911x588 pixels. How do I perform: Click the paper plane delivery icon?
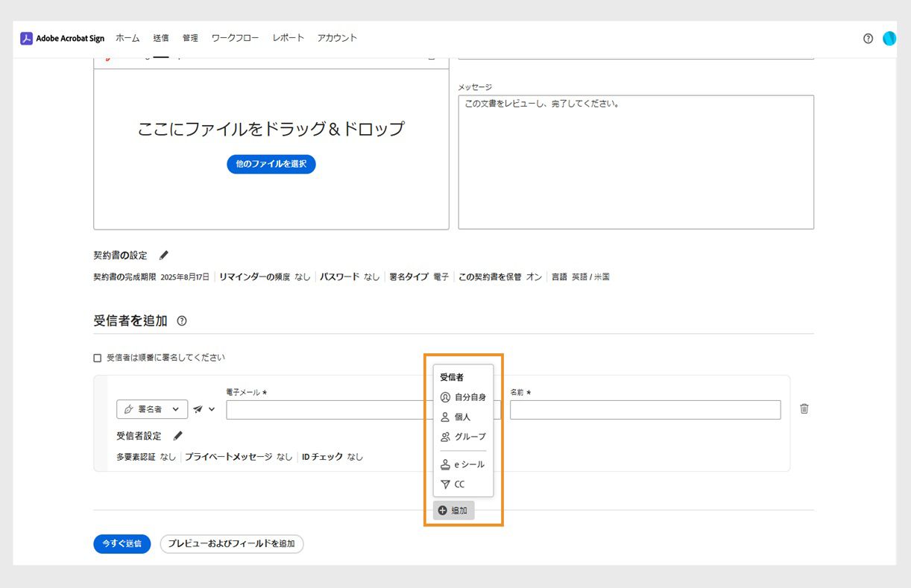pos(198,408)
